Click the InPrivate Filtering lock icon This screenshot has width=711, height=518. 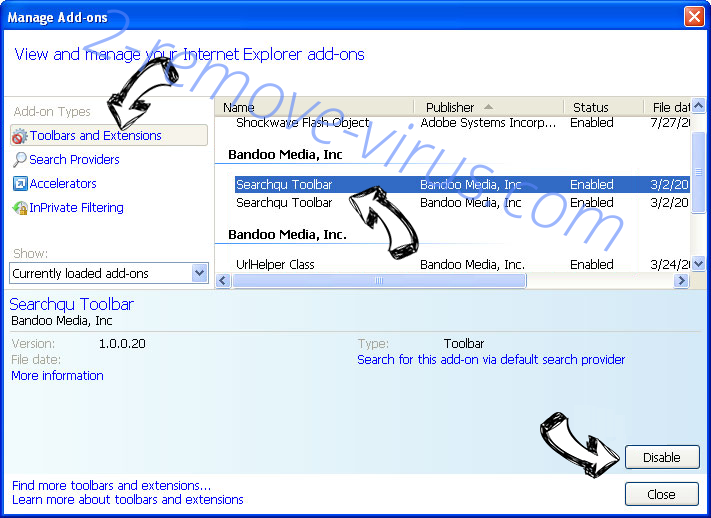click(x=20, y=208)
